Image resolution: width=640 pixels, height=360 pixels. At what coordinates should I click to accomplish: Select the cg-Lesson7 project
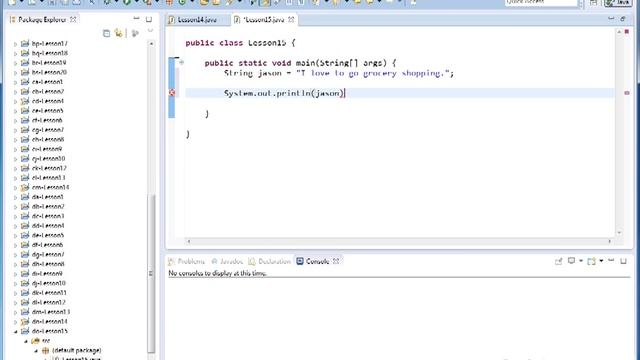(48, 130)
